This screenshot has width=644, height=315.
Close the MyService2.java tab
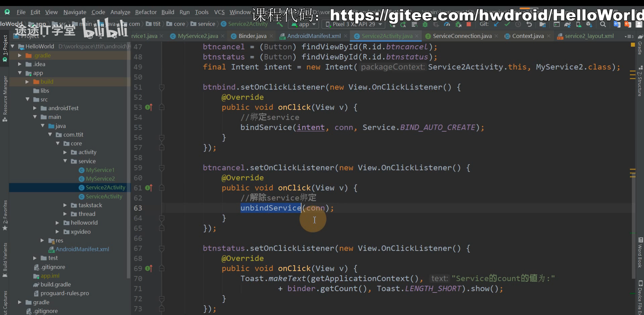pos(222,36)
